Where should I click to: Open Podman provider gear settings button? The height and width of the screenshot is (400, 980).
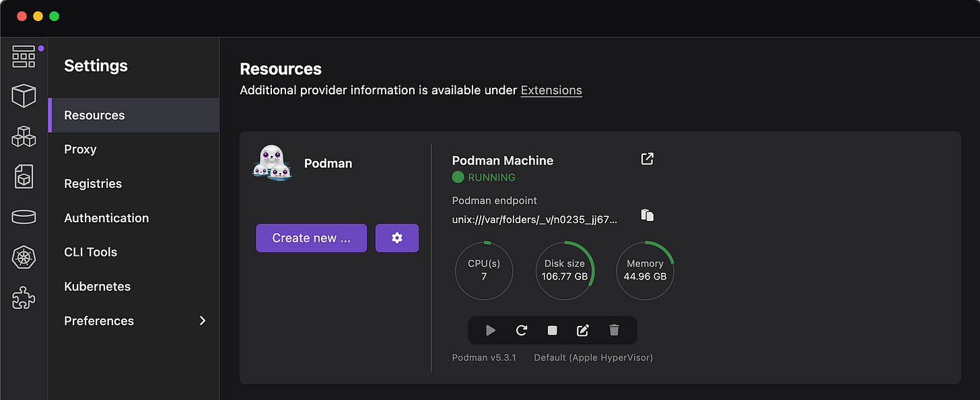click(397, 238)
